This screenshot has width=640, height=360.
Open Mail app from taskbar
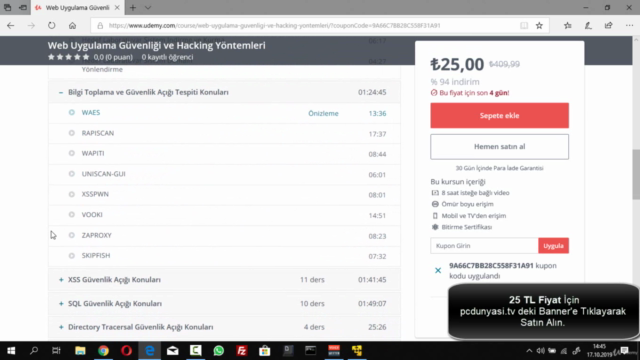point(173,351)
